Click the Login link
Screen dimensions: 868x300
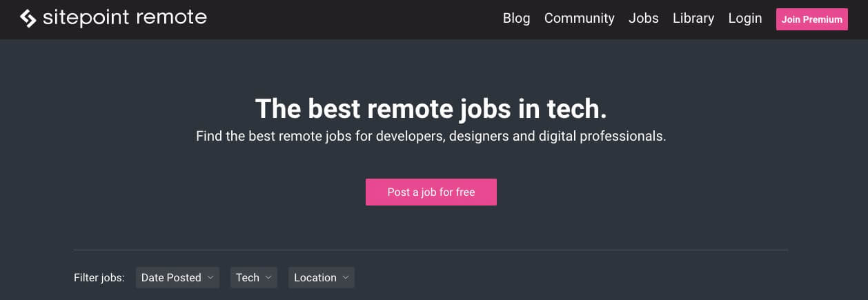pos(744,19)
